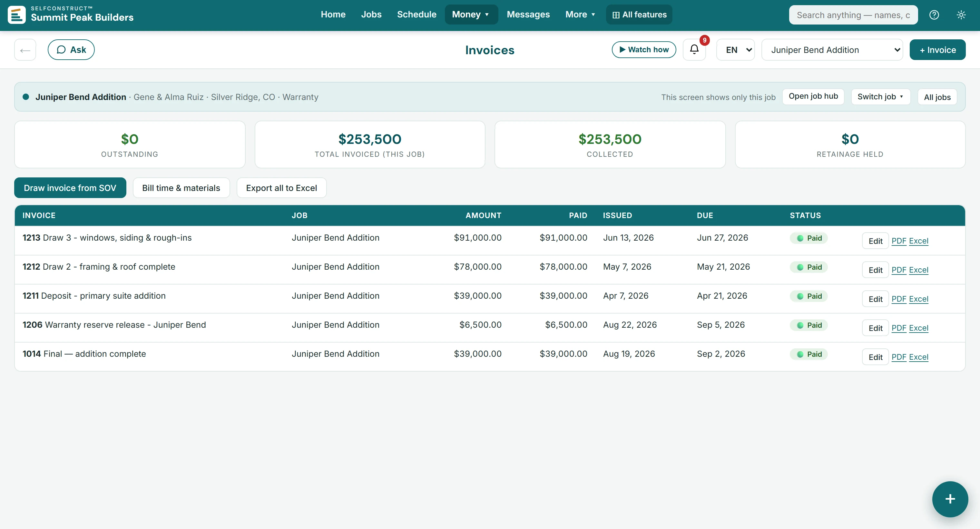Viewport: 980px width, 529px height.
Task: Open the help question-mark icon
Action: (934, 15)
